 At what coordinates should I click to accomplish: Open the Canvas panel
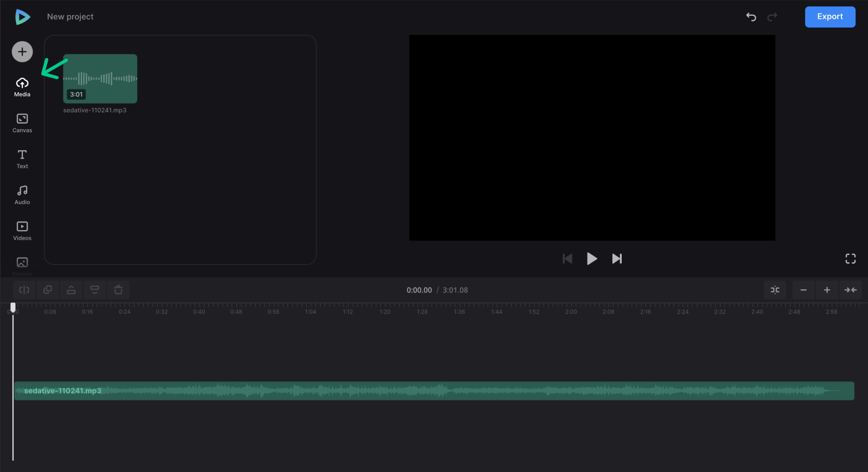[22, 123]
